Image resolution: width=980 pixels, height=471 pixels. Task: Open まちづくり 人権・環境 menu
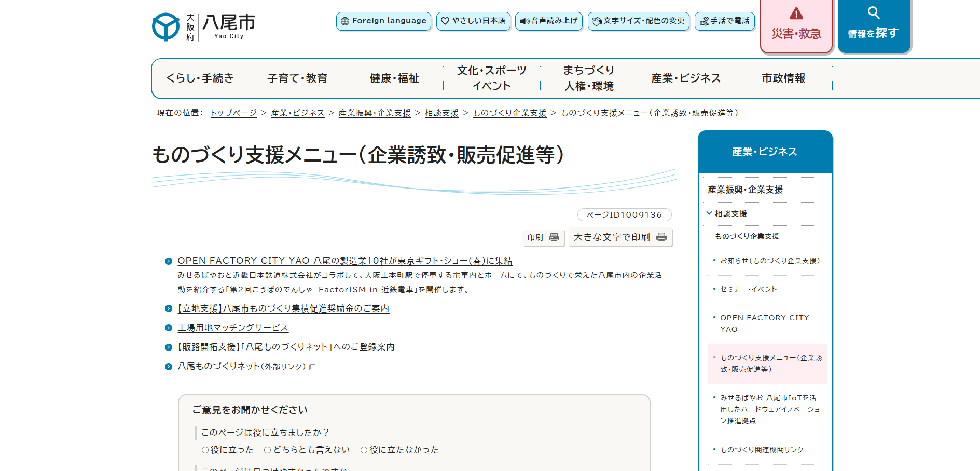(589, 78)
